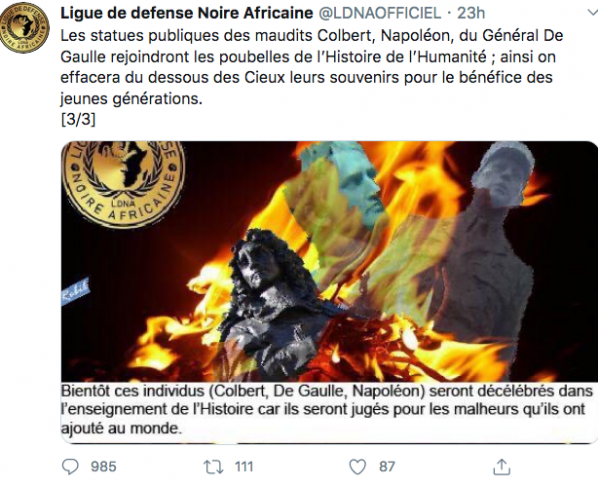Click the 985 replies count
Screen dimensions: 598x487
coord(103,467)
